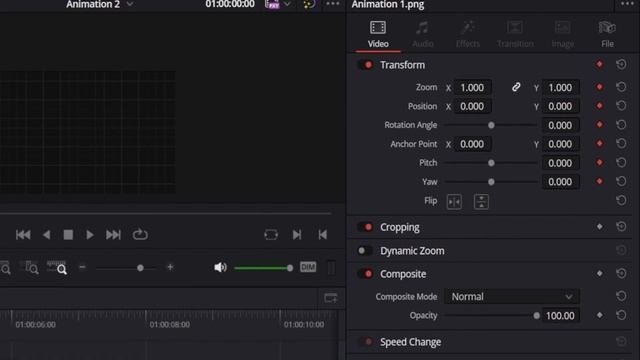Toggle the Zoom keyframe diamond
This screenshot has width=640, height=360.
pos(600,87)
